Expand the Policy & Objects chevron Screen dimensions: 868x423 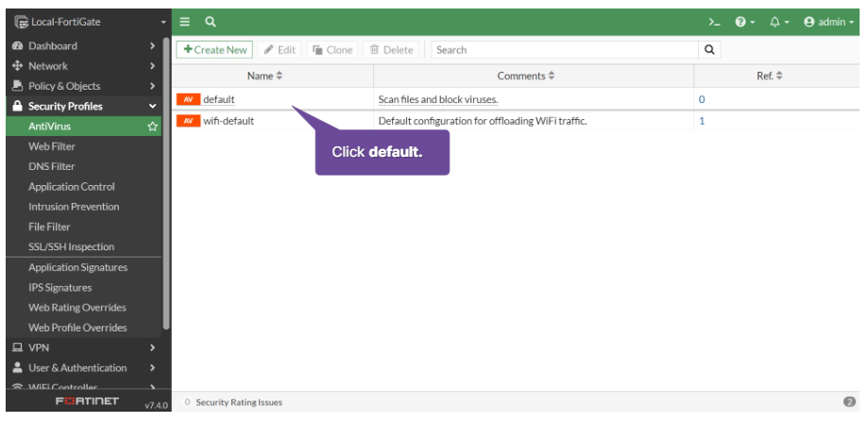click(x=152, y=86)
